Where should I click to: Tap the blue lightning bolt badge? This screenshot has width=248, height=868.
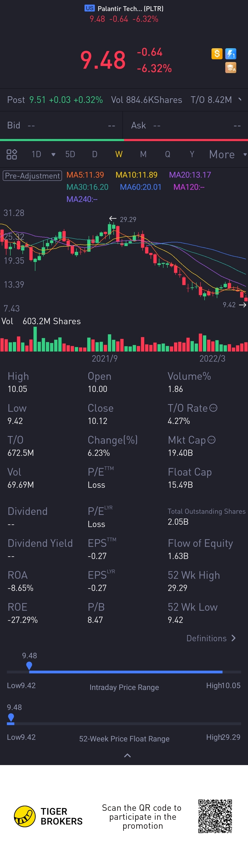(x=231, y=54)
